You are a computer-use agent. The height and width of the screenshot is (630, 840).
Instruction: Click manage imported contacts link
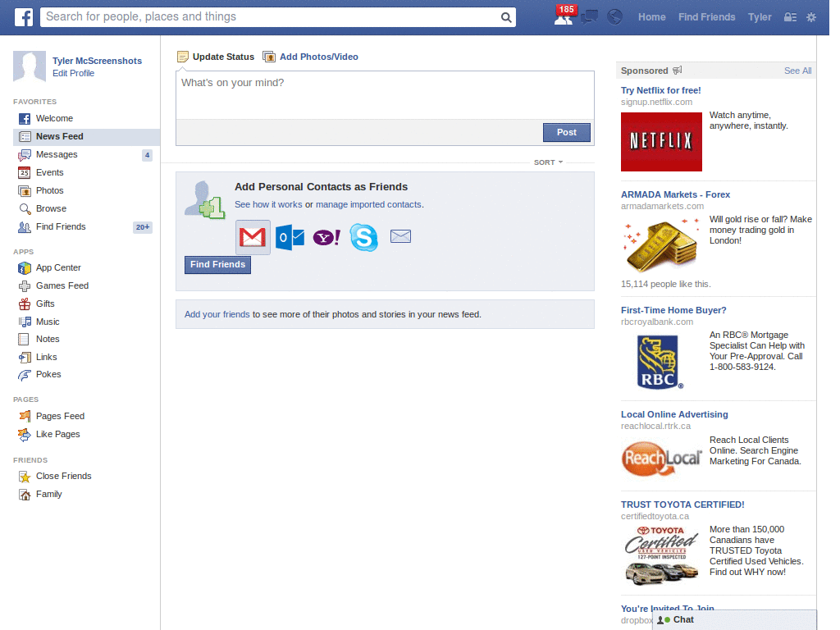point(368,204)
